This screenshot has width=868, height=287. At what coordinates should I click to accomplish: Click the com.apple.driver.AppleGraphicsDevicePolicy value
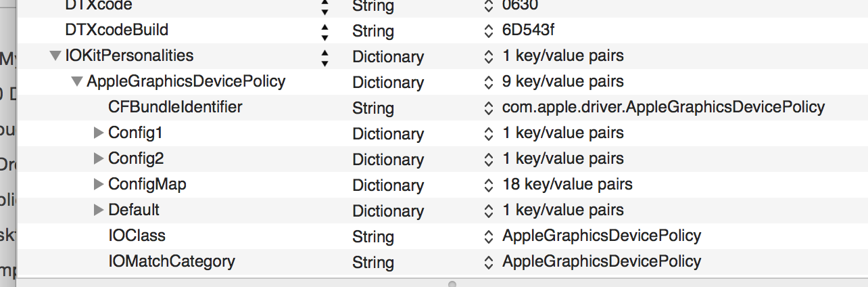coord(663,107)
